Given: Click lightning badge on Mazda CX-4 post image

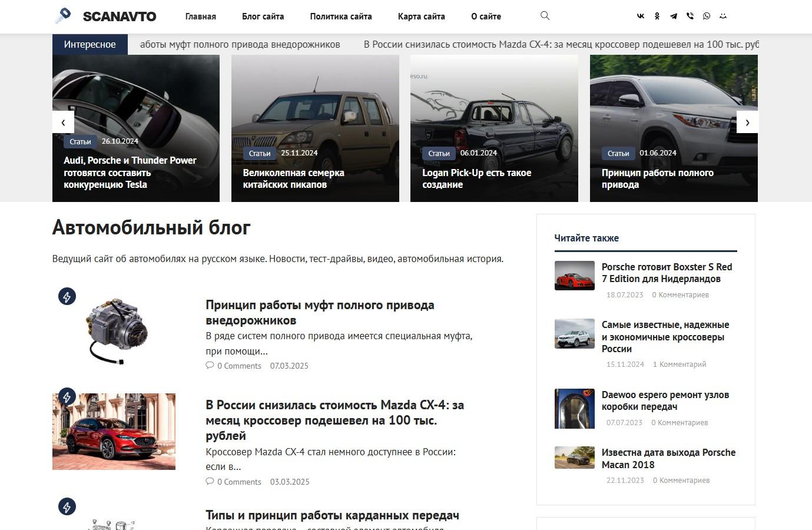Looking at the screenshot, I should pos(67,397).
